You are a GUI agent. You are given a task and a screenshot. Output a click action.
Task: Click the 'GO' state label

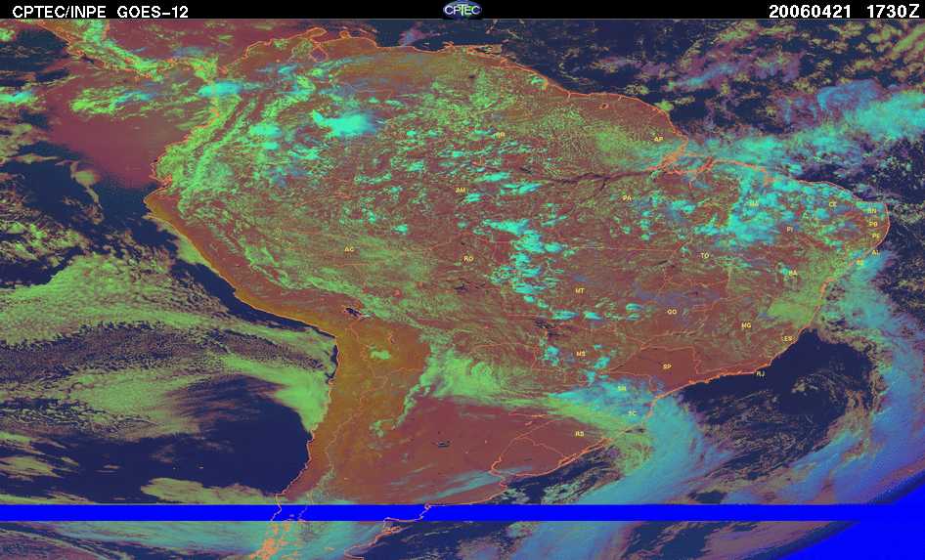(x=672, y=312)
